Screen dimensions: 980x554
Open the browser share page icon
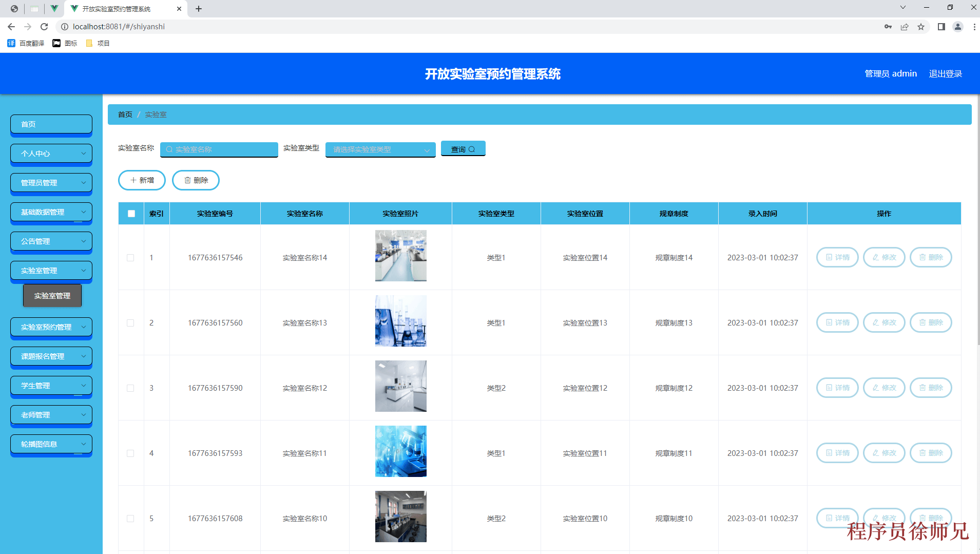click(x=905, y=27)
